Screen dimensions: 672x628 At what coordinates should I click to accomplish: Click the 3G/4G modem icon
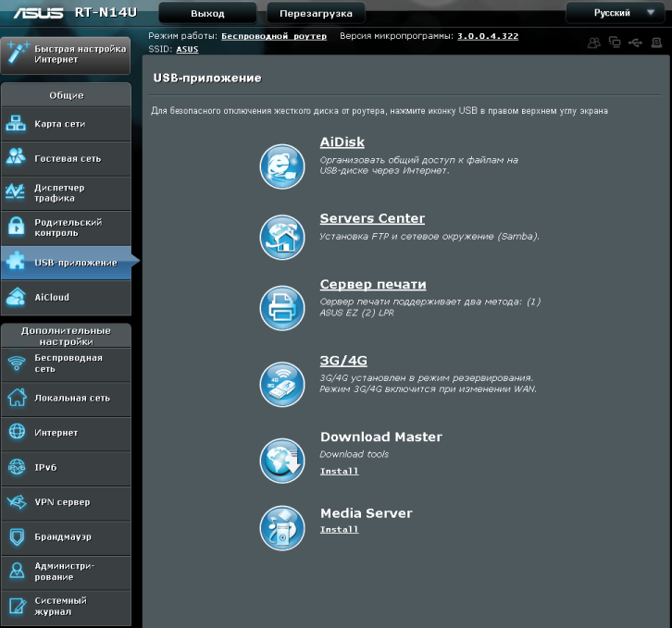(282, 384)
